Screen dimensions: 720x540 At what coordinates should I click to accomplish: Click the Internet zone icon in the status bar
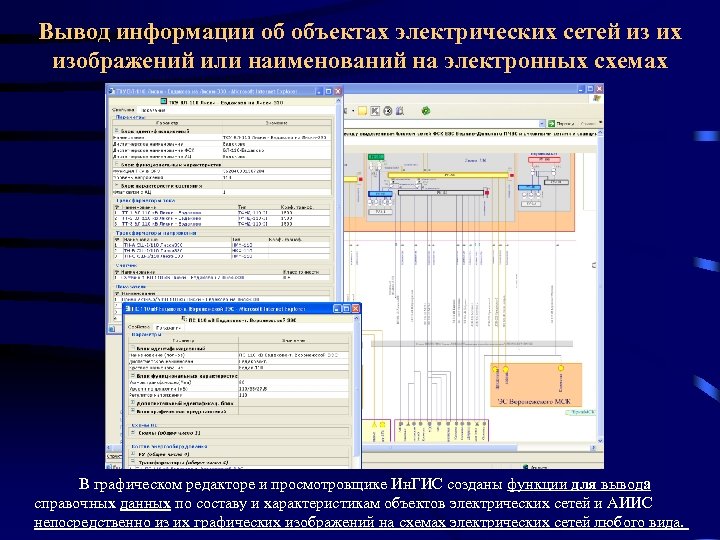[x=526, y=467]
